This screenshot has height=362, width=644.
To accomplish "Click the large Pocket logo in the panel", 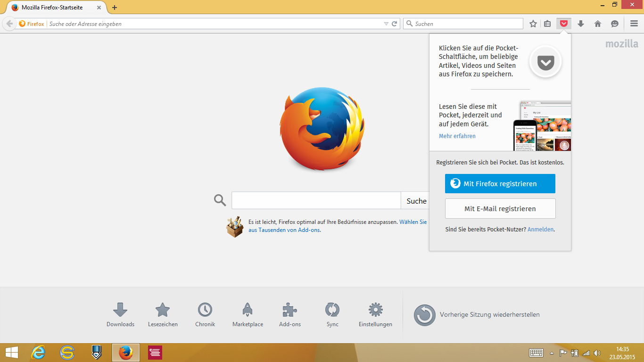I will [x=545, y=62].
